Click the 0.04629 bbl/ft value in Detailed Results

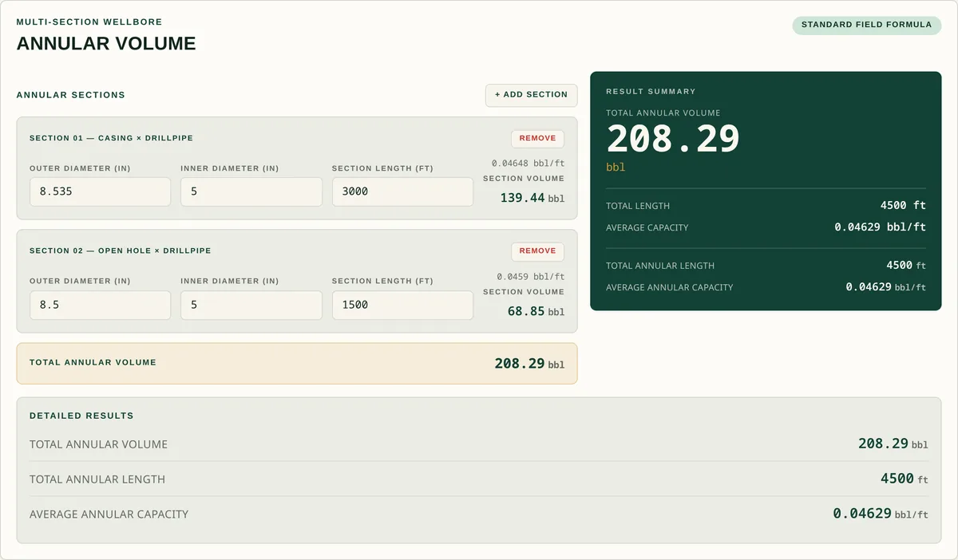[881, 514]
